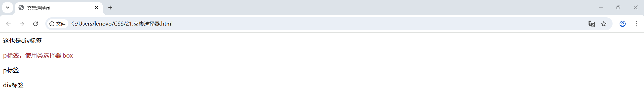This screenshot has width=644, height=110.
Task: Minimize the browser window
Action: click(x=601, y=8)
